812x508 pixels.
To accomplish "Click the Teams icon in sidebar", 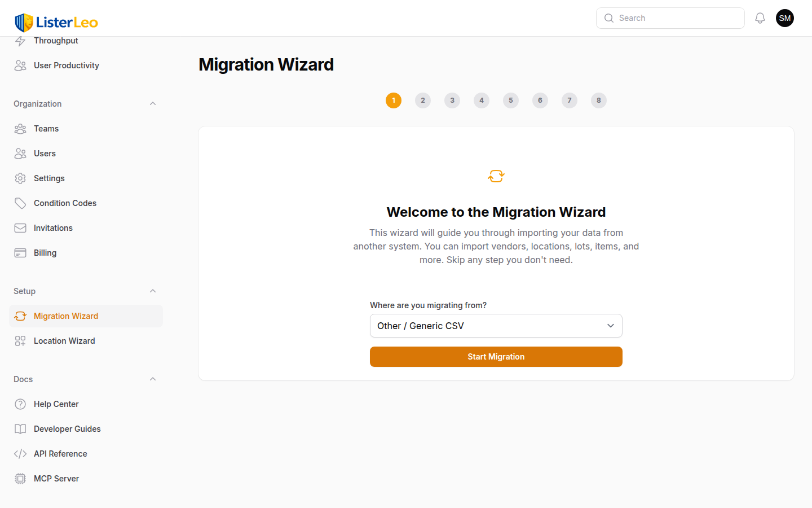I will pyautogui.click(x=20, y=129).
